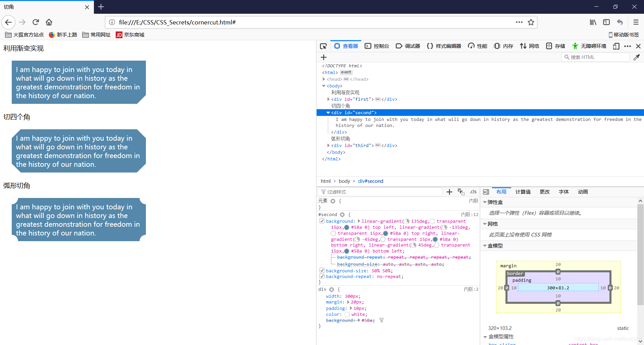Open the 样式编辑器 tab
Viewport: 644px width, 345px height.
coord(444,46)
